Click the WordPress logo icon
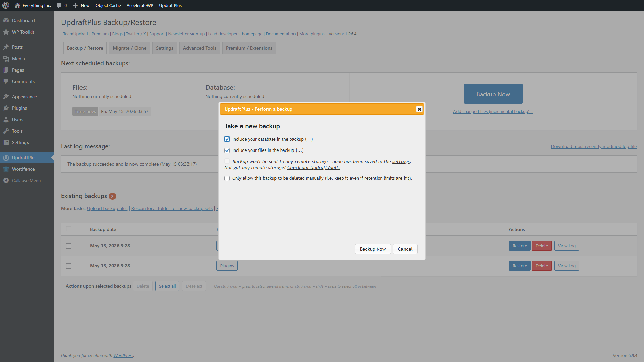The width and height of the screenshot is (644, 362). coord(6,5)
